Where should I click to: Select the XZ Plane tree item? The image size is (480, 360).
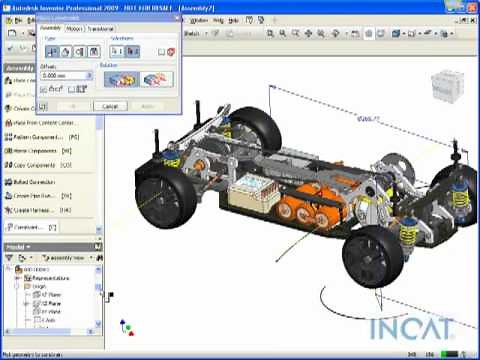(47, 303)
